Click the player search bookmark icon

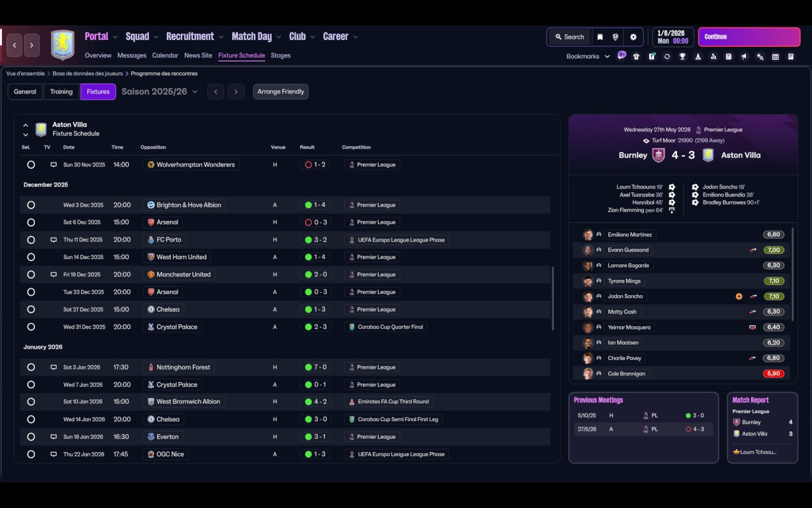714,57
